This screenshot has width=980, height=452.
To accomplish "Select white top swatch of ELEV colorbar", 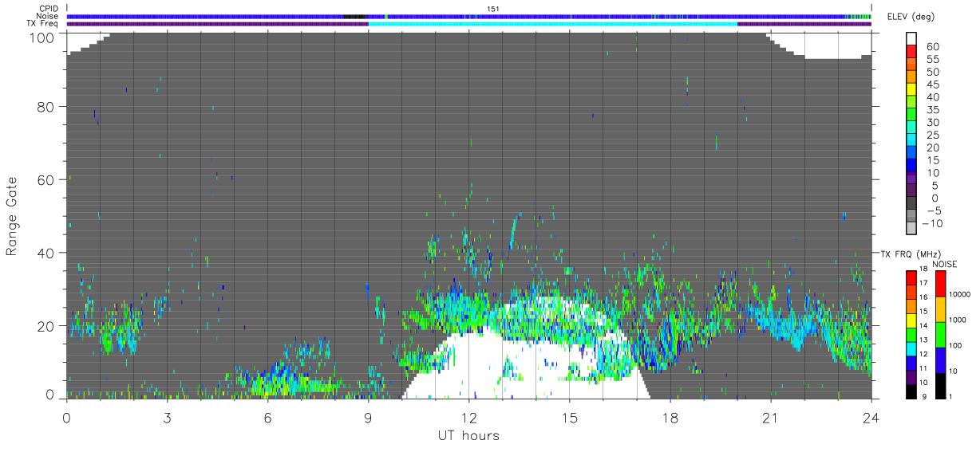I will click(x=912, y=37).
